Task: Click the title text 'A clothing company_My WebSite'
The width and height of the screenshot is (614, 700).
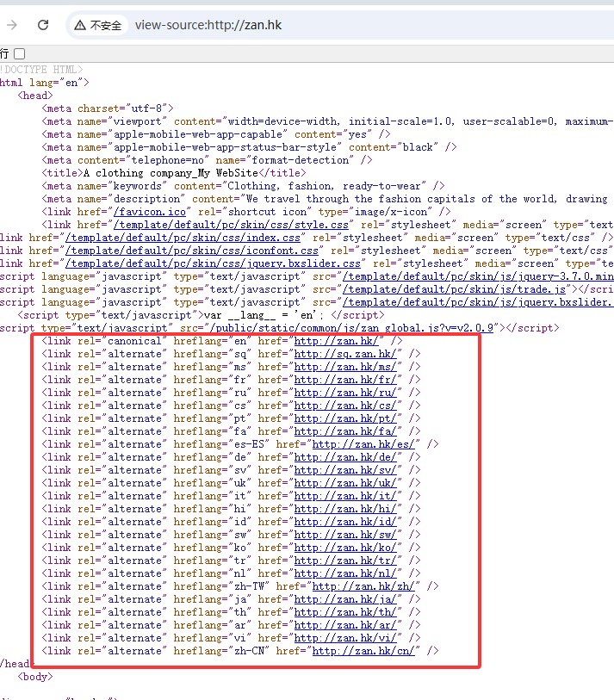Action: 171,173
